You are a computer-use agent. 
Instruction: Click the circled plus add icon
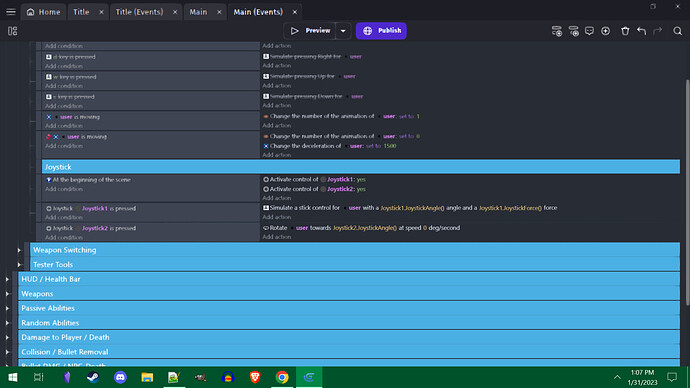click(x=606, y=31)
